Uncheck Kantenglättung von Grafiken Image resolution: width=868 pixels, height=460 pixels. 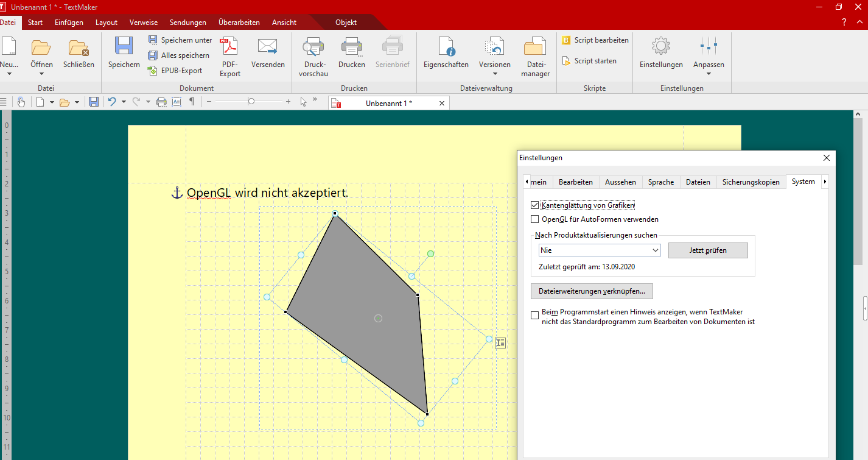pos(535,205)
